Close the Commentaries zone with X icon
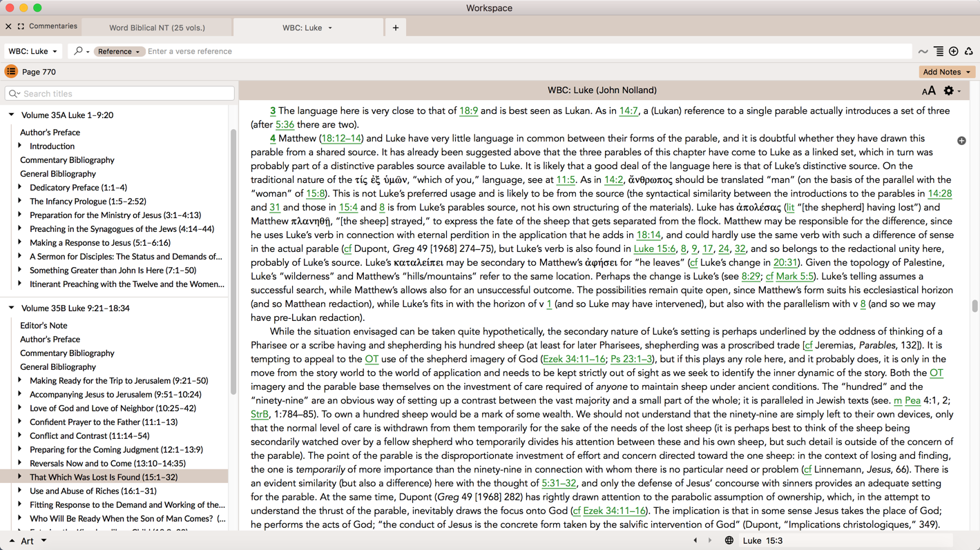980x550 pixels. click(x=8, y=26)
